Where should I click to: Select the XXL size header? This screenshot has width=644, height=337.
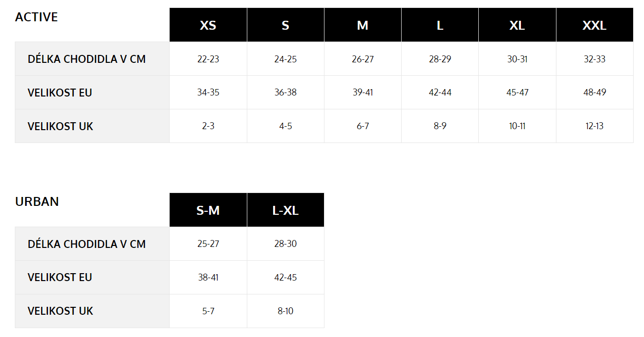(595, 25)
